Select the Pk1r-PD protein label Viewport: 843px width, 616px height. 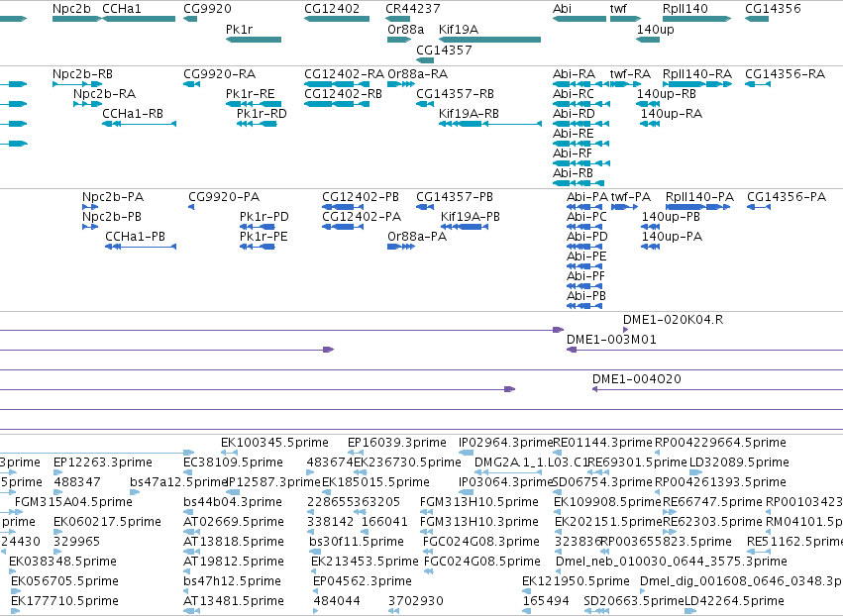pos(264,217)
